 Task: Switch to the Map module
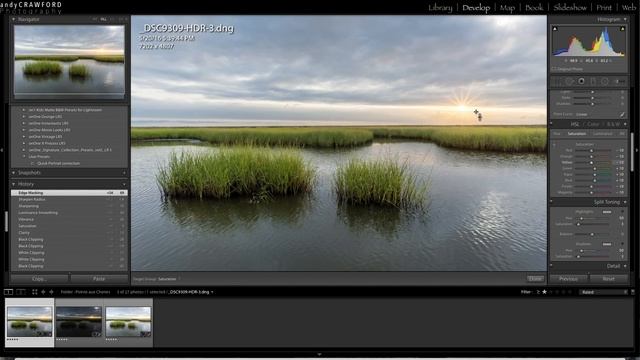click(x=507, y=8)
